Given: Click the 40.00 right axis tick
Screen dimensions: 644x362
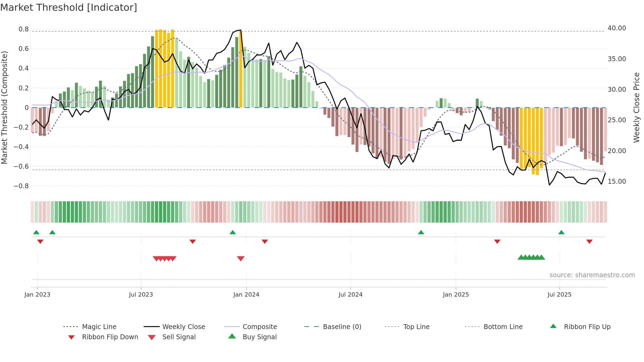Looking at the screenshot, I should pos(617,28).
